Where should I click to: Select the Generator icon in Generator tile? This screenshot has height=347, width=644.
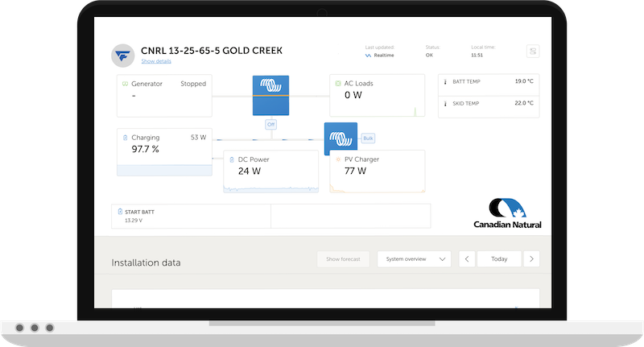tap(125, 84)
